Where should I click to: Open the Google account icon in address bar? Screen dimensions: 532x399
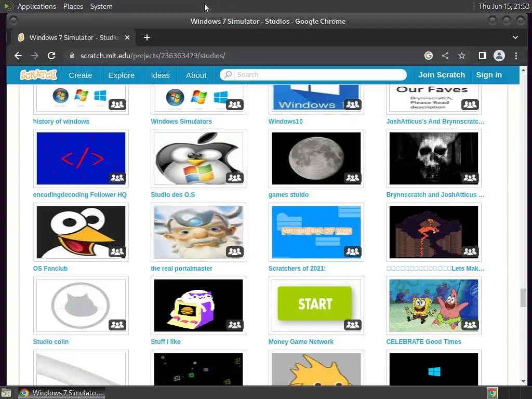point(429,56)
